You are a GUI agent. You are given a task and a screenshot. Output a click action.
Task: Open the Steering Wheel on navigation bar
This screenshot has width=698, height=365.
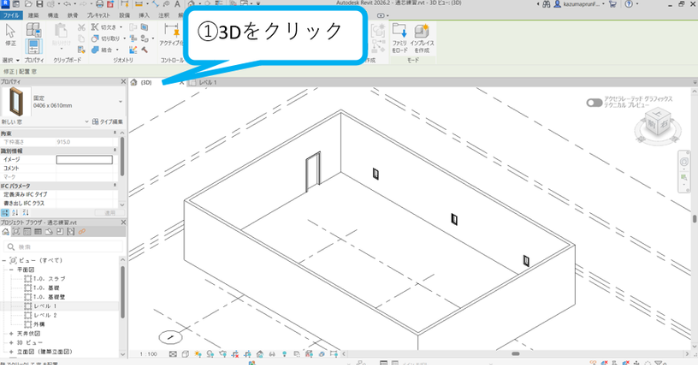684,162
